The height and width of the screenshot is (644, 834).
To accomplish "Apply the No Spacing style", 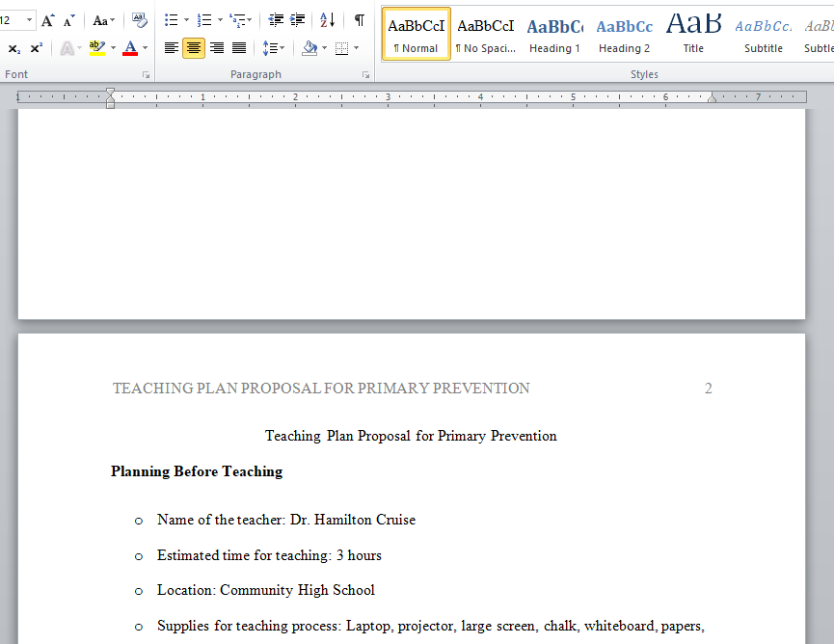I will coord(486,34).
